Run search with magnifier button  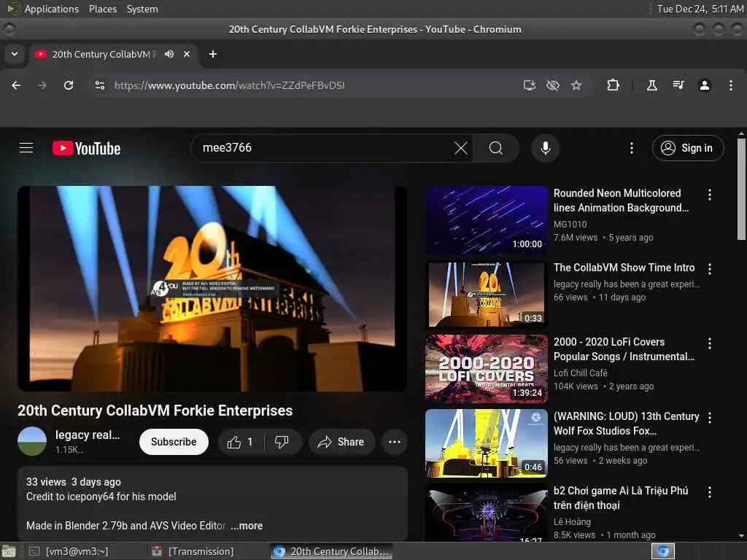(496, 148)
